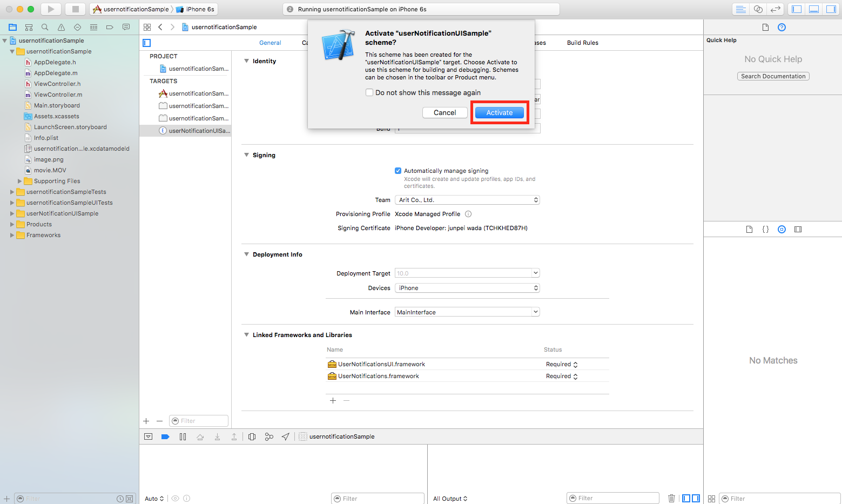The height and width of the screenshot is (504, 842).
Task: Click Simulate Location arrow icon
Action: (x=285, y=436)
